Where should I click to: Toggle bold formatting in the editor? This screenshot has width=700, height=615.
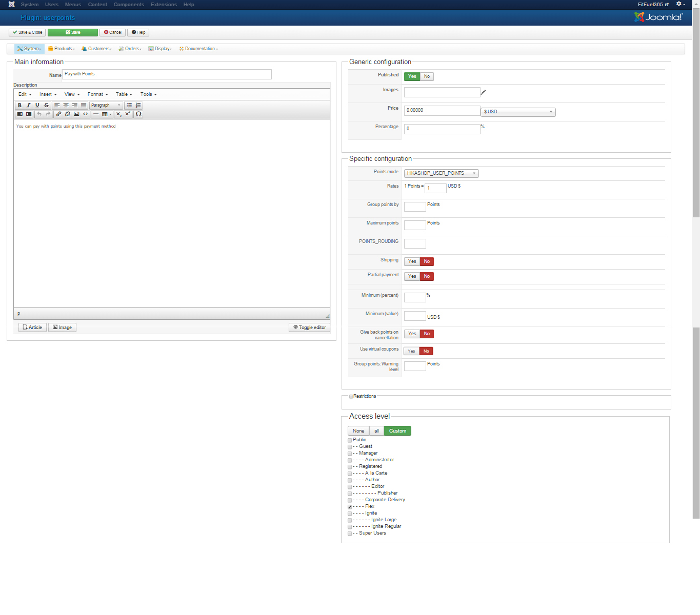pyautogui.click(x=20, y=105)
